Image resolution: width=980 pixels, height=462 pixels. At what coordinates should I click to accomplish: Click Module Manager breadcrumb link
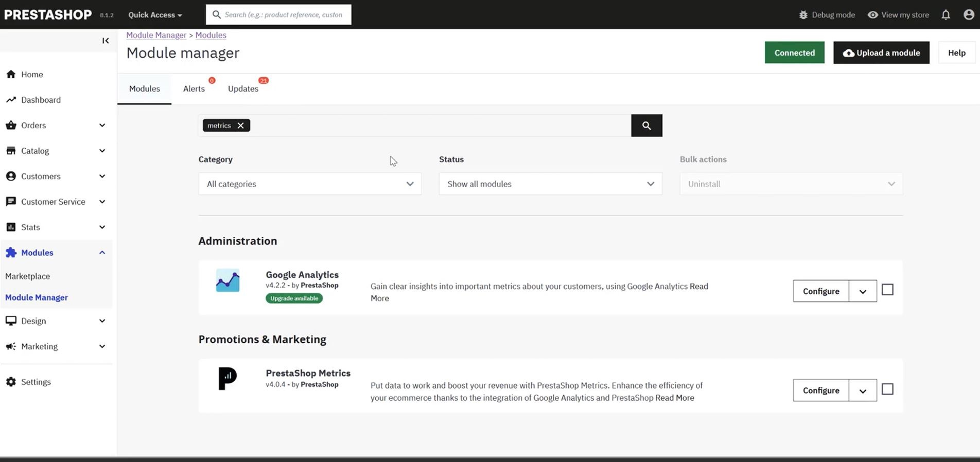point(156,35)
